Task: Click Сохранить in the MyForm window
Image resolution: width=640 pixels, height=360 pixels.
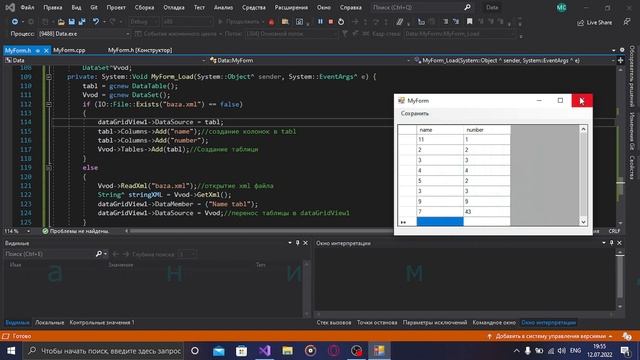Action: coord(415,113)
